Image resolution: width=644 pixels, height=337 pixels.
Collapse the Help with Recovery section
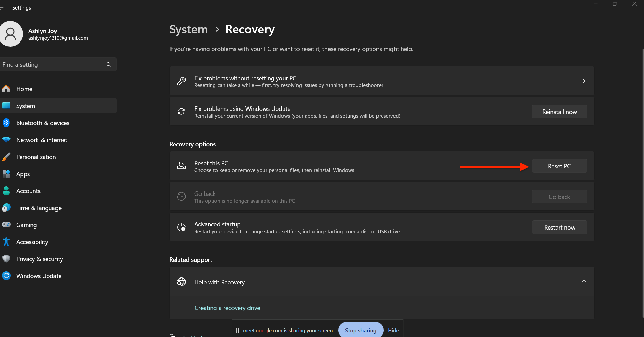coord(584,281)
